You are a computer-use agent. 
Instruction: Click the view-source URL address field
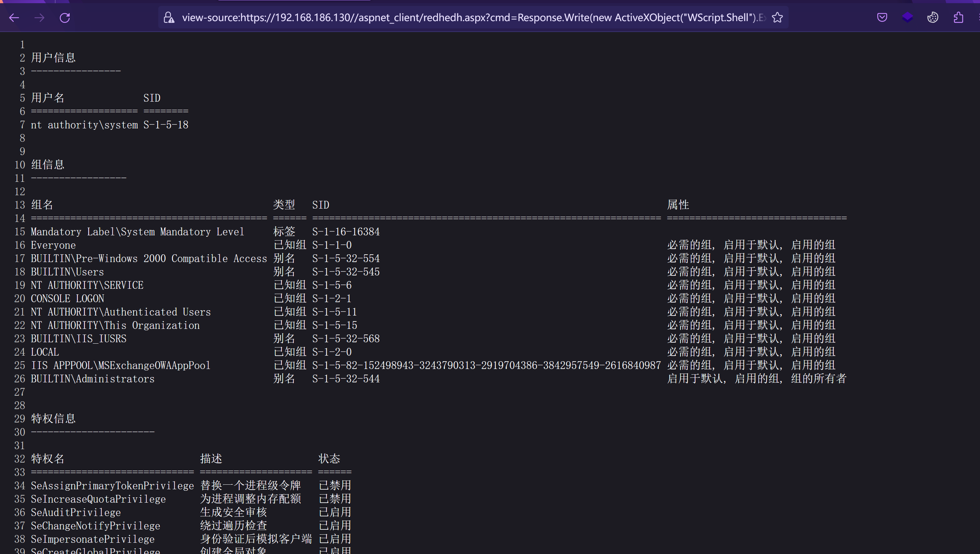click(x=457, y=18)
